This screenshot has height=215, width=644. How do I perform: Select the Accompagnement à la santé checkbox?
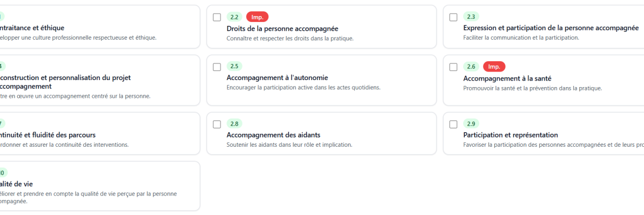pos(453,67)
